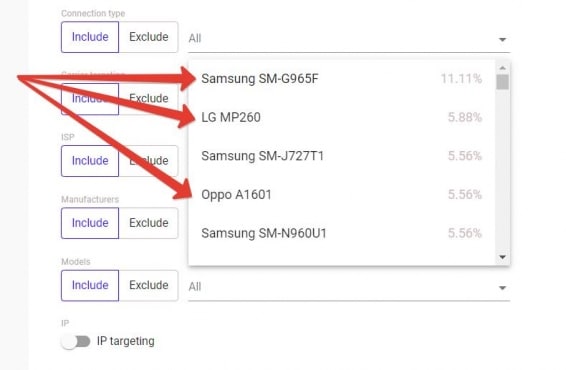Click the 11.11% share value
The width and height of the screenshot is (566, 370).
click(x=461, y=78)
